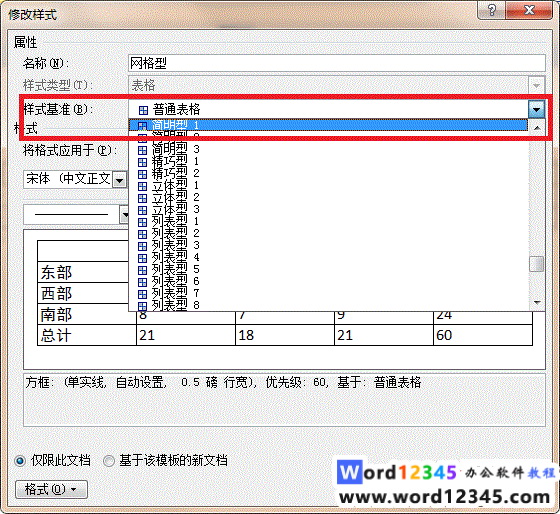Click the 60 total cell in preview
The height and width of the screenshot is (514, 560).
coord(483,335)
